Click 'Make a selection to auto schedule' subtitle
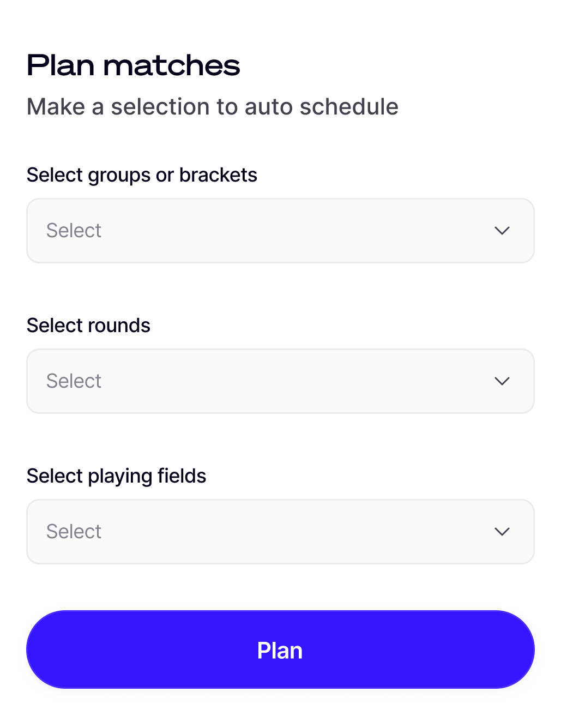Viewport: 561px width, 728px height. pos(212,107)
